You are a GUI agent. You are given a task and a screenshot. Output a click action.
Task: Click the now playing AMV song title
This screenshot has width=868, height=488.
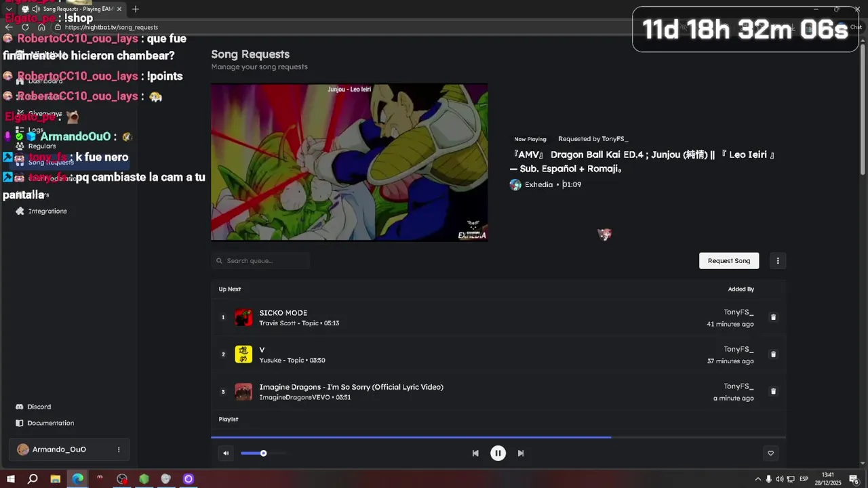[x=642, y=161]
